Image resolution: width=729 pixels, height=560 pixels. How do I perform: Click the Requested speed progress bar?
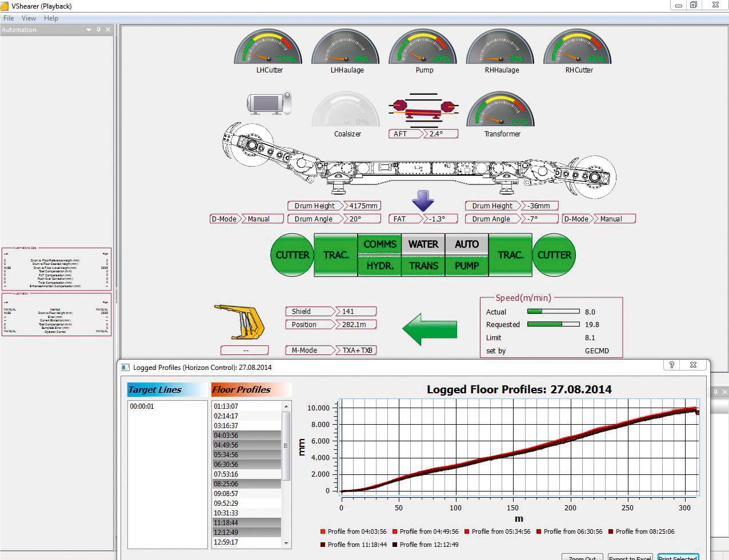tap(553, 324)
